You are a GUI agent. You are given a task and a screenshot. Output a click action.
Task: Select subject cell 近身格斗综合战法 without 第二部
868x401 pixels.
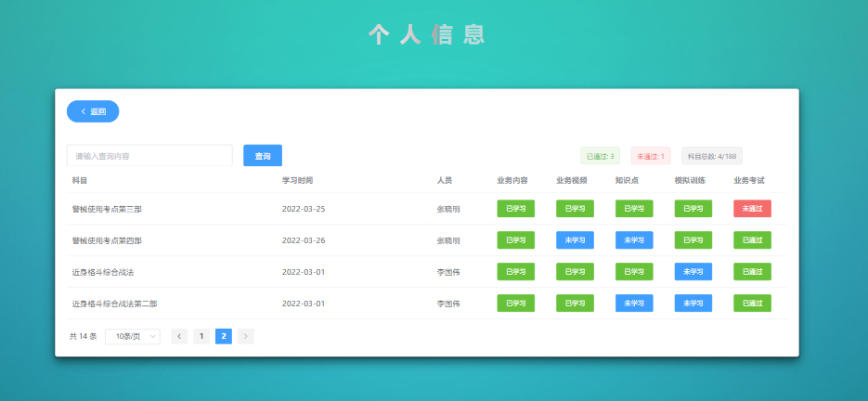click(103, 273)
